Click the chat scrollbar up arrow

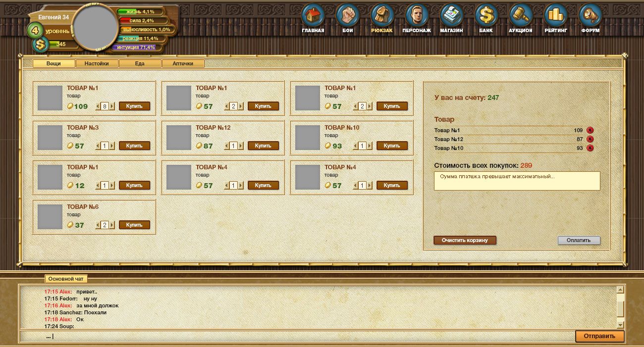tap(620, 289)
